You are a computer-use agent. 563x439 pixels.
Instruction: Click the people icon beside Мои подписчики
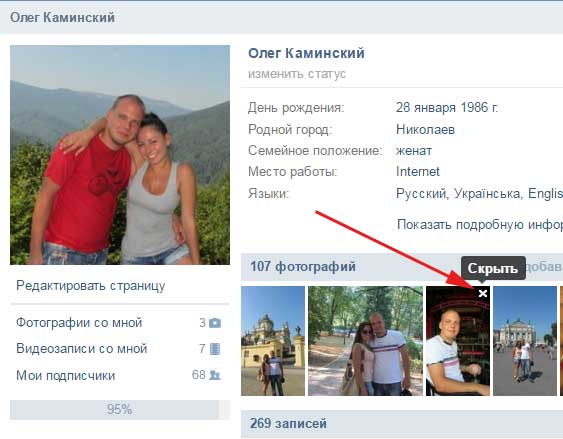tap(215, 375)
